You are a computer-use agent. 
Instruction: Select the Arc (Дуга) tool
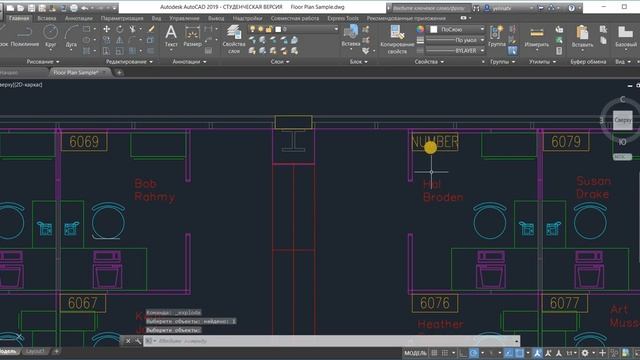(71, 36)
